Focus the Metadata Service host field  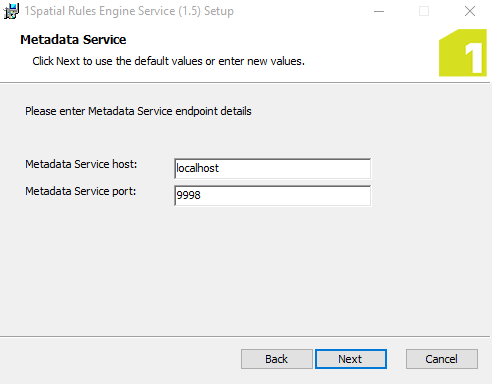(272, 169)
